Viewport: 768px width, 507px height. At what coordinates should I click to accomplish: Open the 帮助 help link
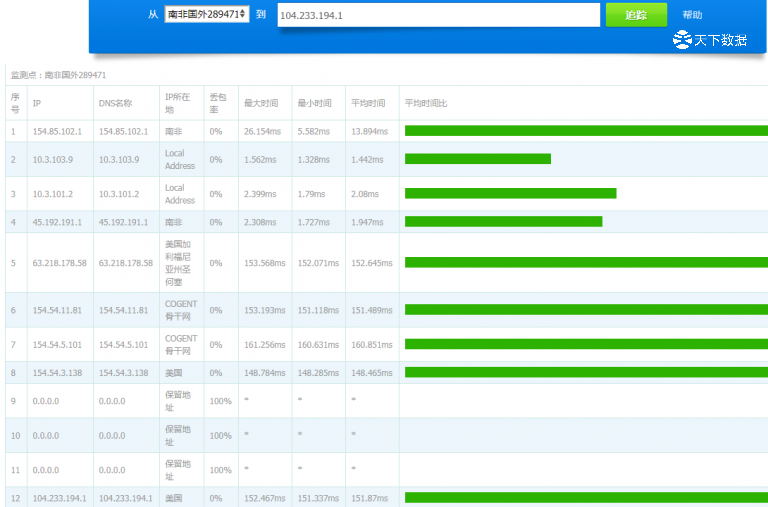[x=692, y=16]
